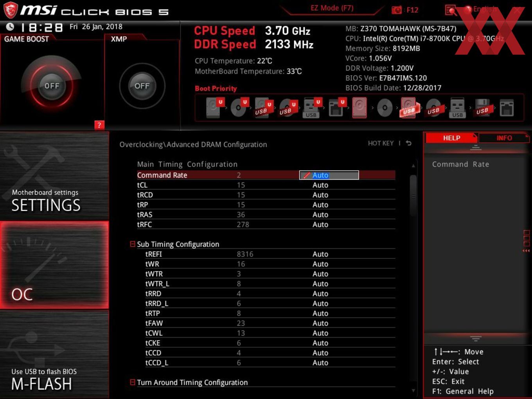The height and width of the screenshot is (399, 532).
Task: Open the tRFC Auto setting
Action: (x=320, y=225)
